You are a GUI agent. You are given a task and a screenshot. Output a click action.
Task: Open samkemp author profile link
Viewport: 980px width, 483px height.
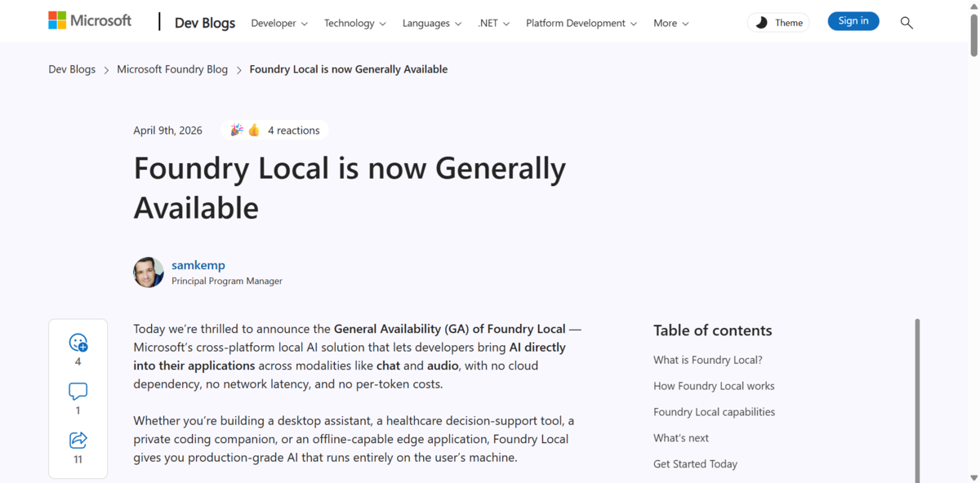tap(198, 265)
